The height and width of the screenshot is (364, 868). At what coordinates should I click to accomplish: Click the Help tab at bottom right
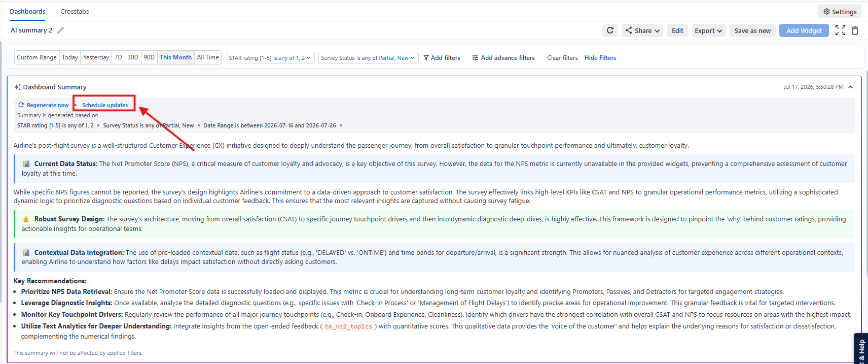[861, 349]
